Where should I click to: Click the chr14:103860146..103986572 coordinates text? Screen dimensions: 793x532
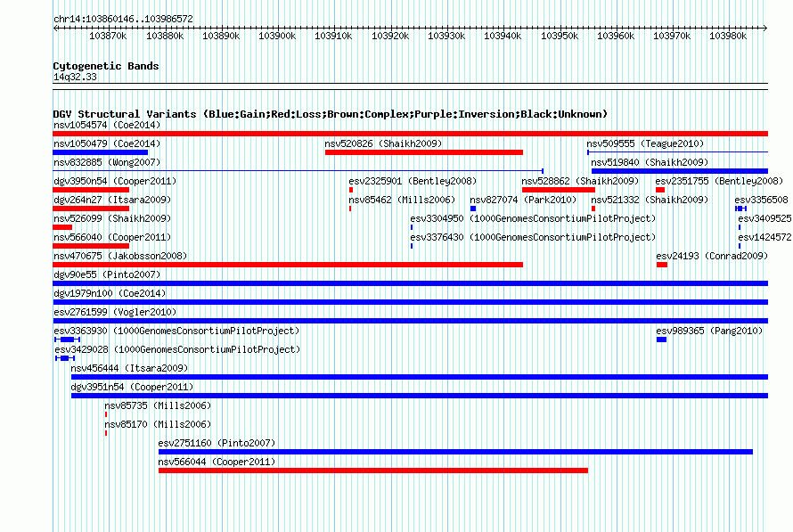pos(123,19)
